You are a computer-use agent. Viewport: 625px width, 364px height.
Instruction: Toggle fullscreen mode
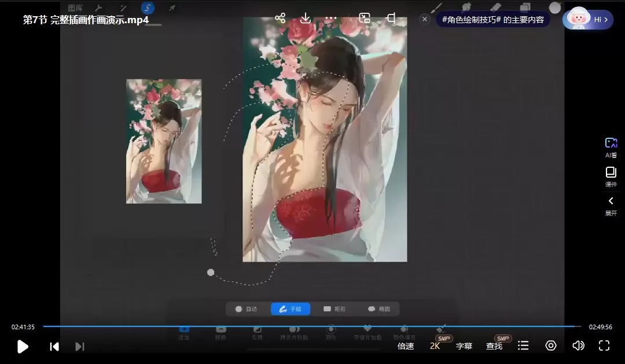click(x=604, y=345)
